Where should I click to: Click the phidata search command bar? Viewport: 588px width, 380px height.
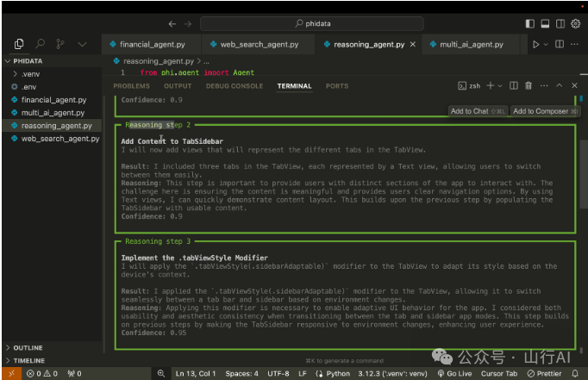point(312,23)
